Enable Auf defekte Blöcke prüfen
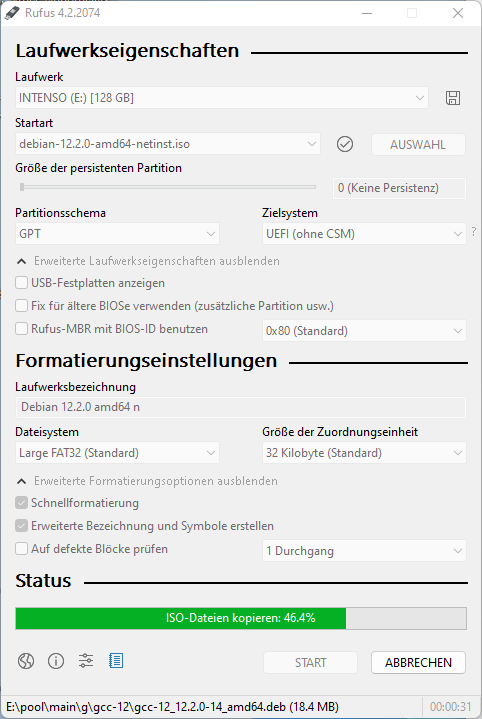 pos(22,548)
